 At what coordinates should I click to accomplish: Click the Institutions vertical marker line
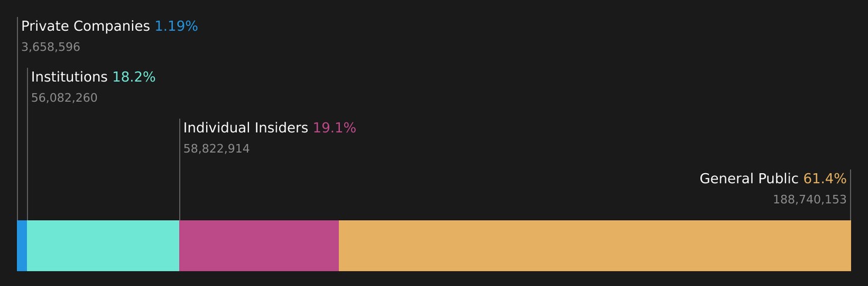pyautogui.click(x=27, y=144)
